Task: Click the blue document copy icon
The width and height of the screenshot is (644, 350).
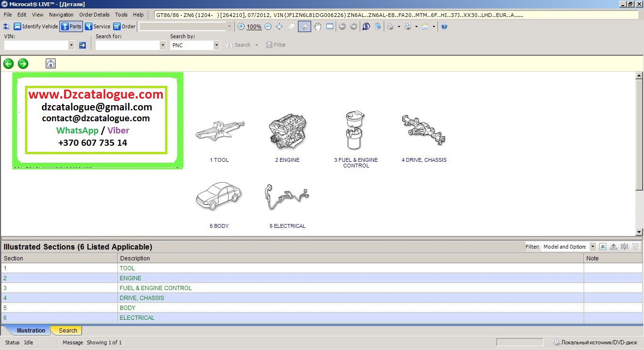Action: (378, 26)
